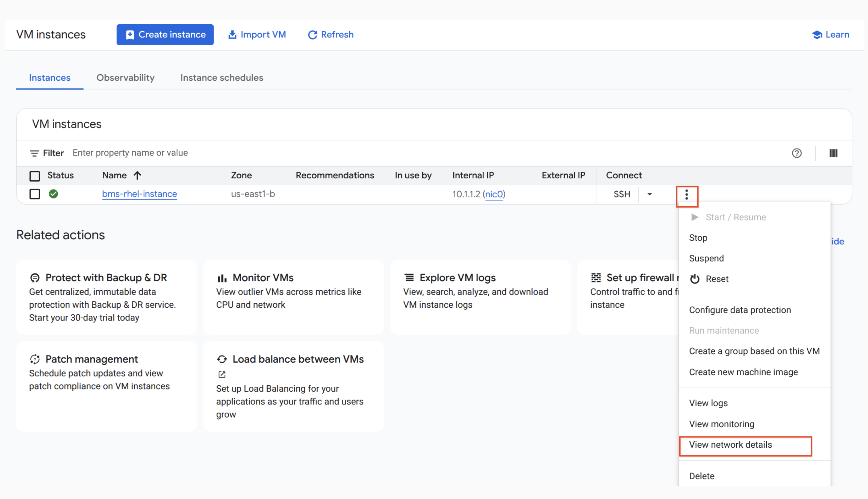Click the external link icon under Load balance between VMs
868x499 pixels.
222,374
